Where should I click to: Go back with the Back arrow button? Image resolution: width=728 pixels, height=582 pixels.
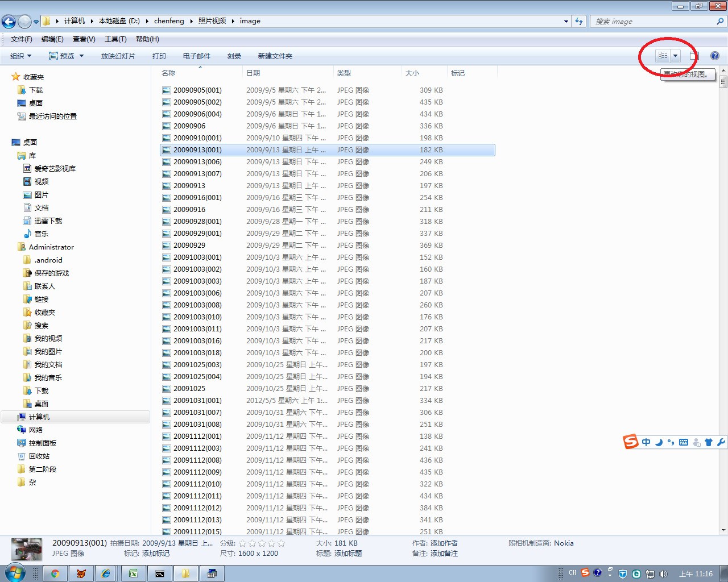[9, 22]
